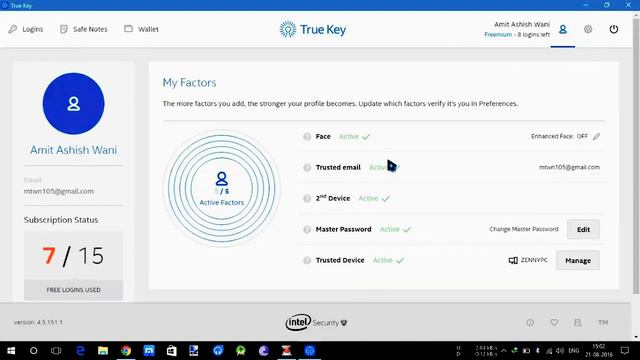Click the TM label in the footer
Screen dimensions: 640x360
click(603, 322)
